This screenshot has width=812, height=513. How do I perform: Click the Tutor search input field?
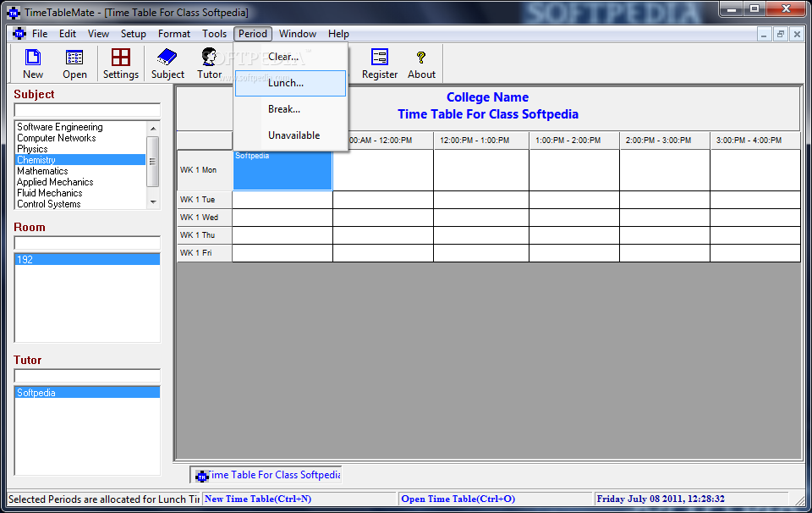[87, 376]
